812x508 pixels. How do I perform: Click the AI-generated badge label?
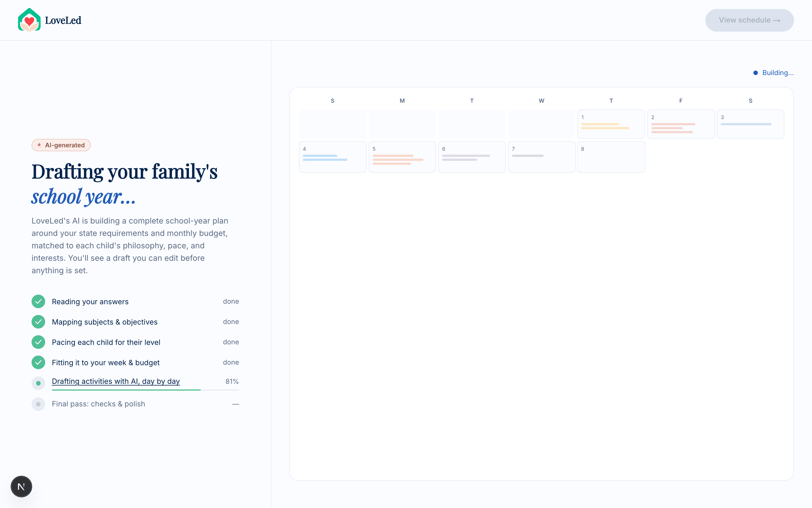point(65,145)
